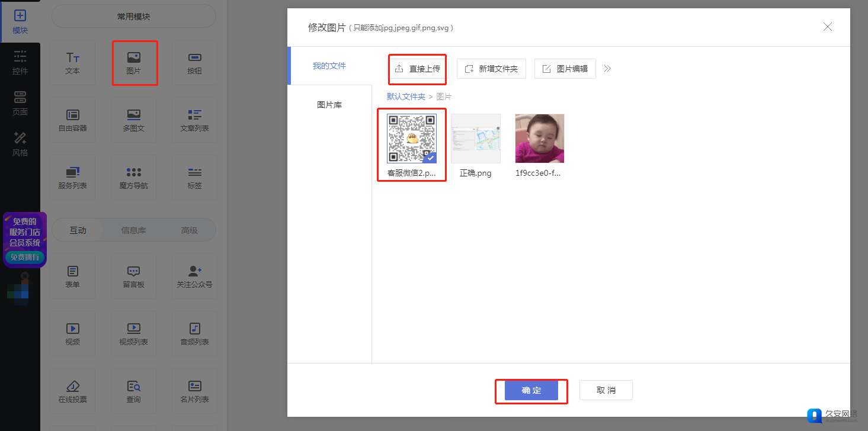Image resolution: width=868 pixels, height=431 pixels.
Task: Select the 留言板 module
Action: pyautogui.click(x=134, y=276)
